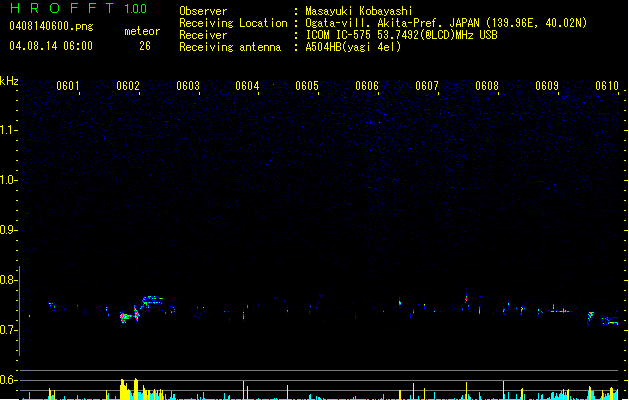Screen dimensions: 629x400
Task: Click the 0.7 frequency axis label
Action: point(7,330)
